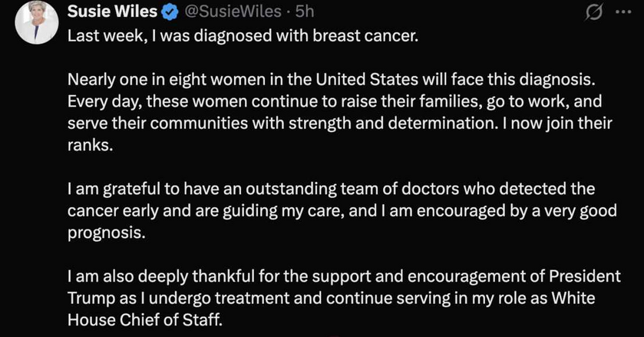Click the blue verified checkmark badge
This screenshot has width=644, height=337.
click(173, 13)
